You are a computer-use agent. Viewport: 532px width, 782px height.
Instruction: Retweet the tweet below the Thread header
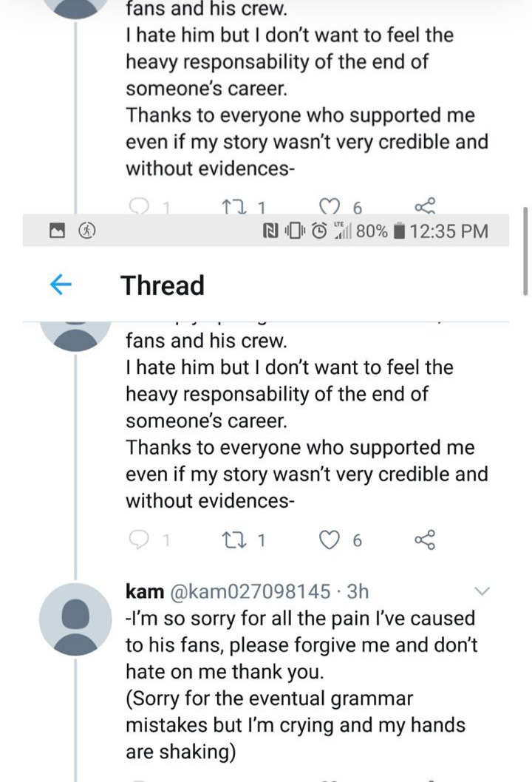pyautogui.click(x=235, y=542)
